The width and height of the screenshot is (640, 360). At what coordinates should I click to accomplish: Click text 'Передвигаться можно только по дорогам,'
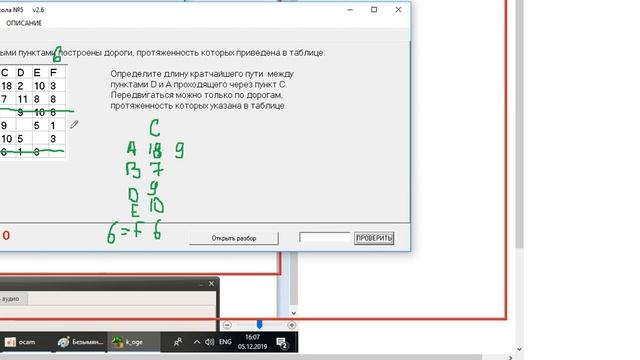[x=196, y=95]
